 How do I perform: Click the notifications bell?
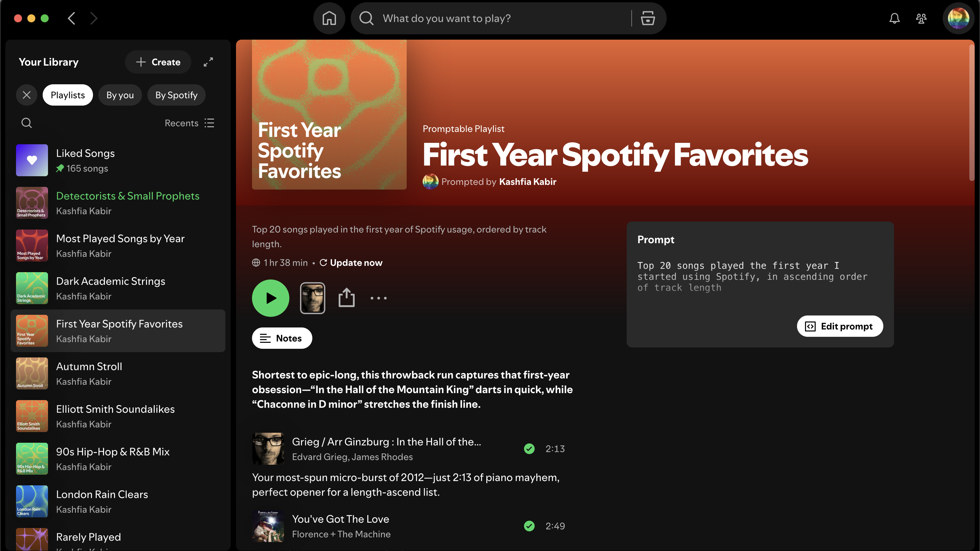[x=894, y=18]
